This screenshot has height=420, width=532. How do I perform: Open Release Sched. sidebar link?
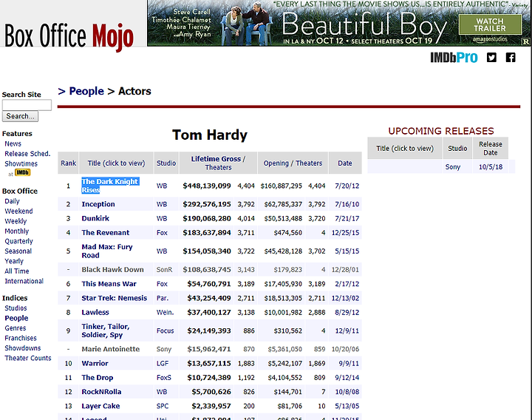click(x=27, y=154)
